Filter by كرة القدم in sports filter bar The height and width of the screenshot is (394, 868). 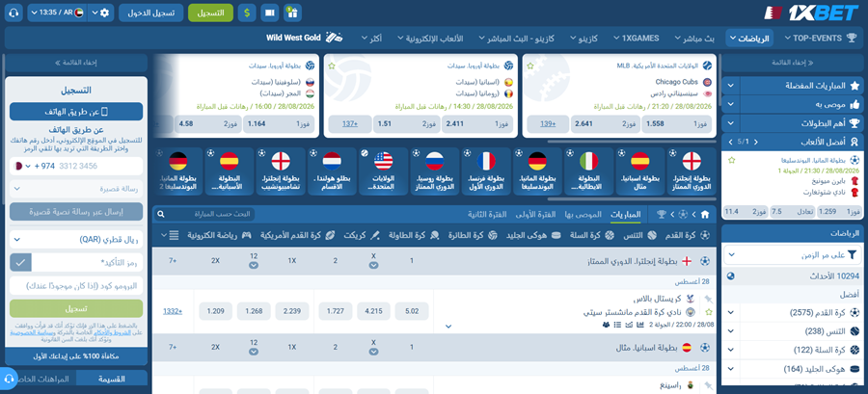click(x=687, y=235)
